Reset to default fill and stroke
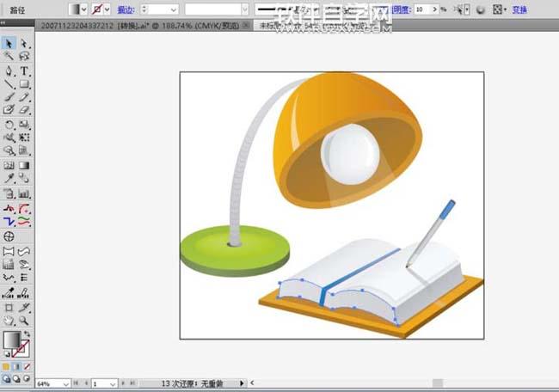Viewport: 559px width, 392px height. pos(7,354)
